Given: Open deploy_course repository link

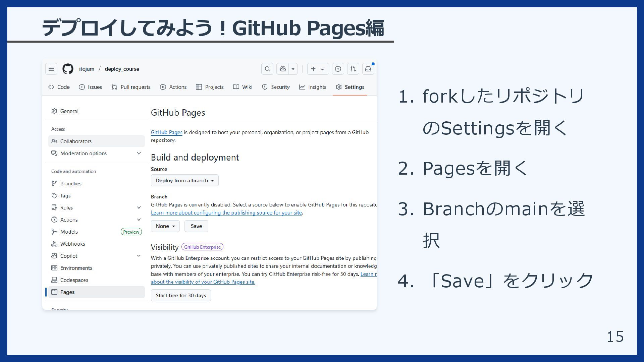Looking at the screenshot, I should tap(122, 69).
